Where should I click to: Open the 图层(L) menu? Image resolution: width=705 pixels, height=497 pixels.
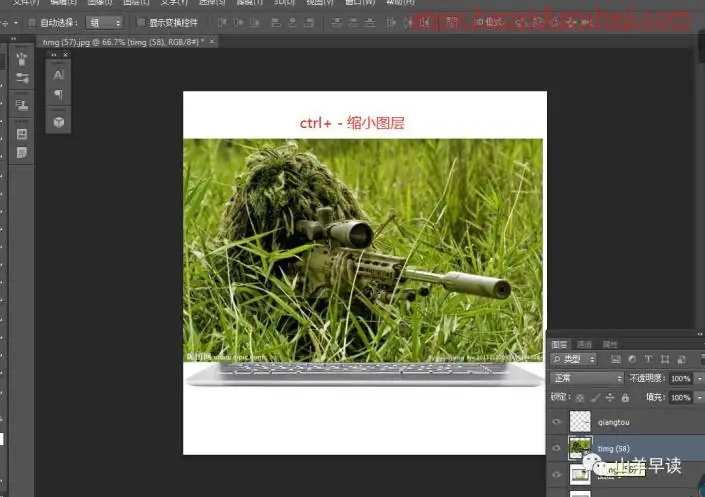(x=136, y=3)
